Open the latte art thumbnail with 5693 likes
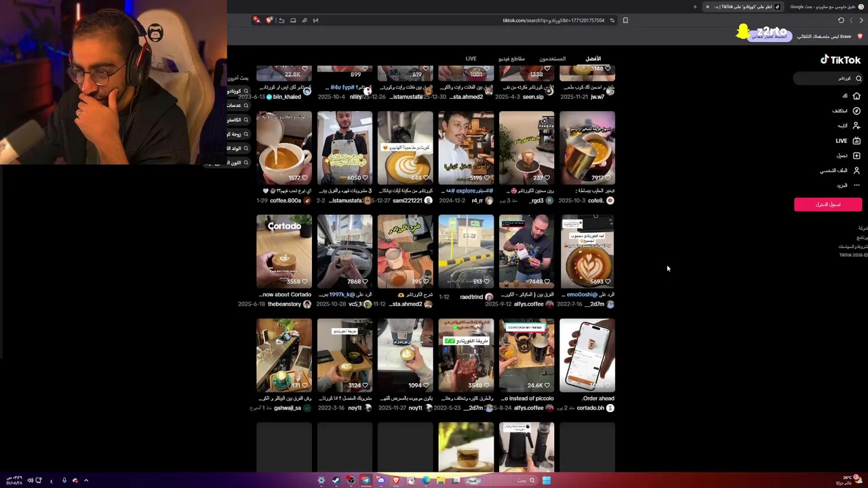868x488 pixels. click(x=587, y=251)
